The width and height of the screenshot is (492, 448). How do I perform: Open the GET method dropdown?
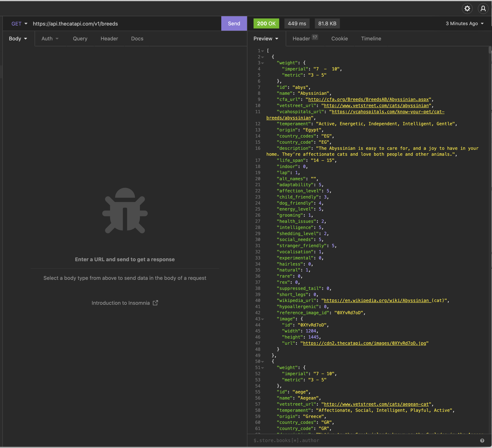pos(19,24)
